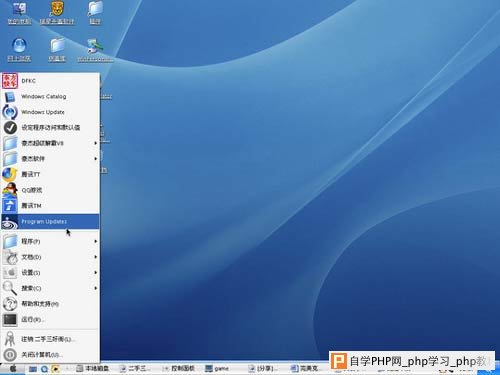Open QQ游戏 with the penguin icon
Viewport: 500px width, 375px height.
50,190
